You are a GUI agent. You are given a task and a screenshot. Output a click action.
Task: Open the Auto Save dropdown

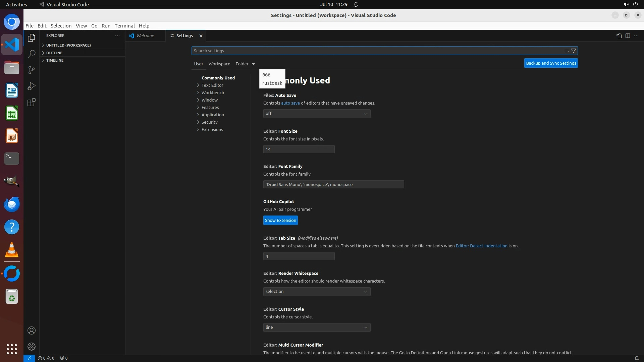pyautogui.click(x=317, y=114)
